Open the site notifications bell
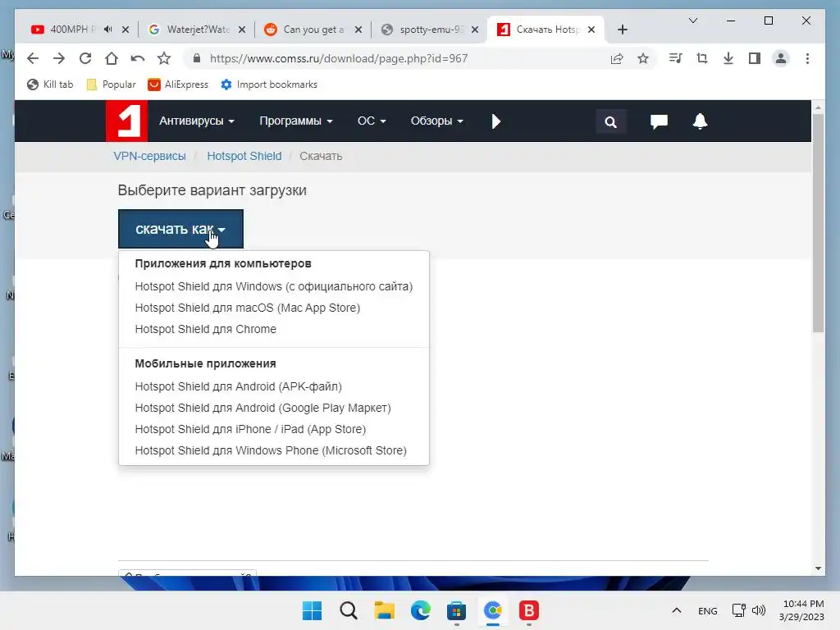Image resolution: width=840 pixels, height=630 pixels. 700,121
